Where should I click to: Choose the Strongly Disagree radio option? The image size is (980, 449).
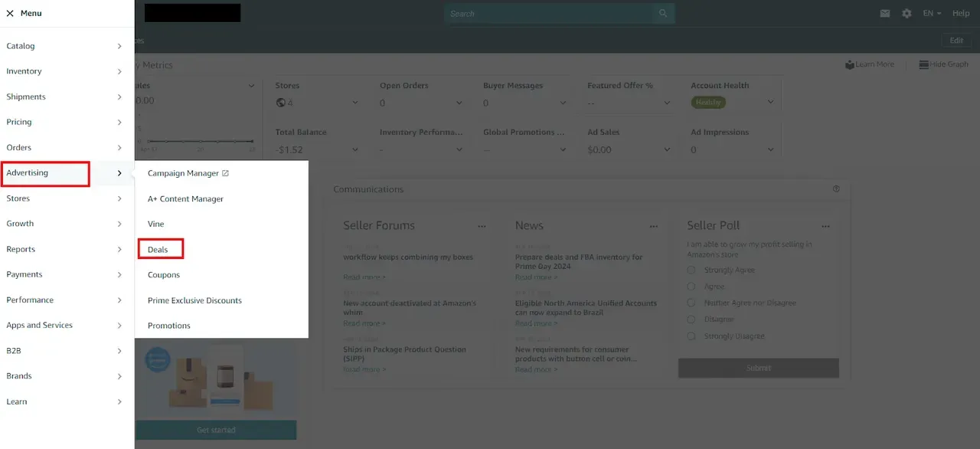tap(691, 336)
